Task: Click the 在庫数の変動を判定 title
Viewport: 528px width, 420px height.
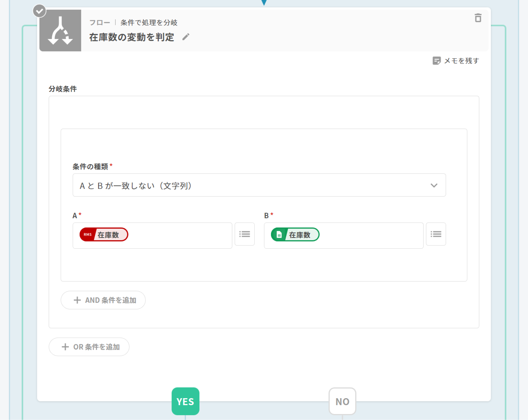Action: 132,37
